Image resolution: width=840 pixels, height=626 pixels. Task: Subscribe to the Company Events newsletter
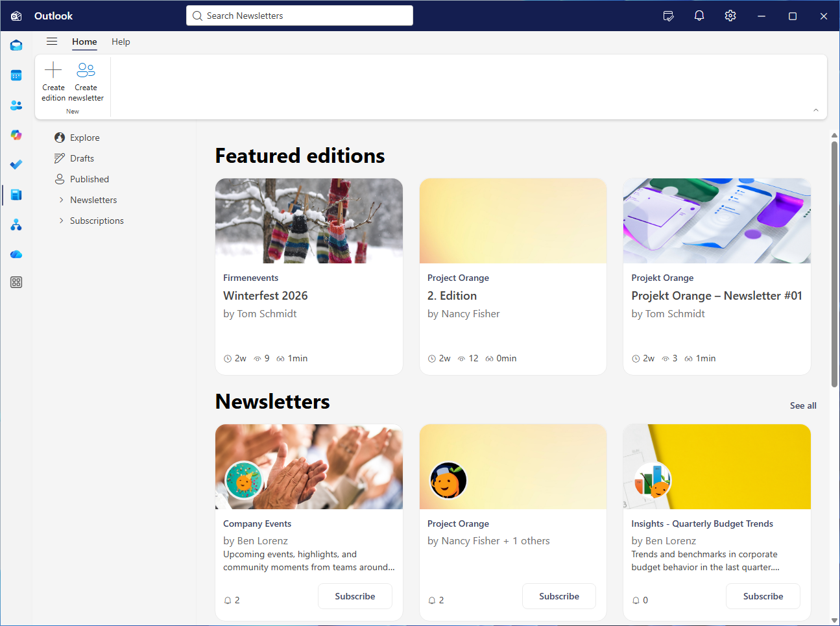[x=355, y=596]
